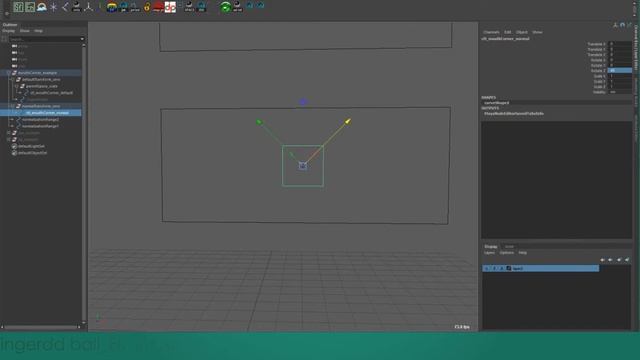Select layer1 in the layer editor
The height and width of the screenshot is (360, 640).
[540, 268]
